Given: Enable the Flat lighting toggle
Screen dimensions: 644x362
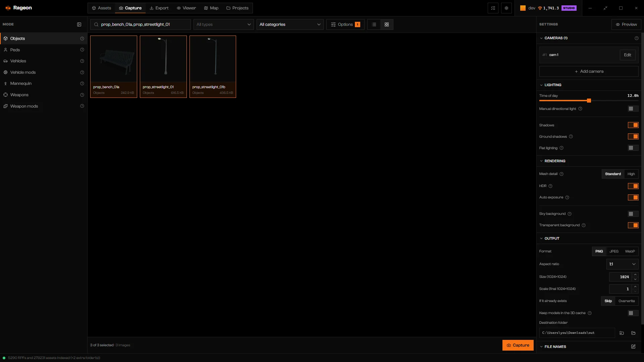Looking at the screenshot, I should (x=633, y=148).
